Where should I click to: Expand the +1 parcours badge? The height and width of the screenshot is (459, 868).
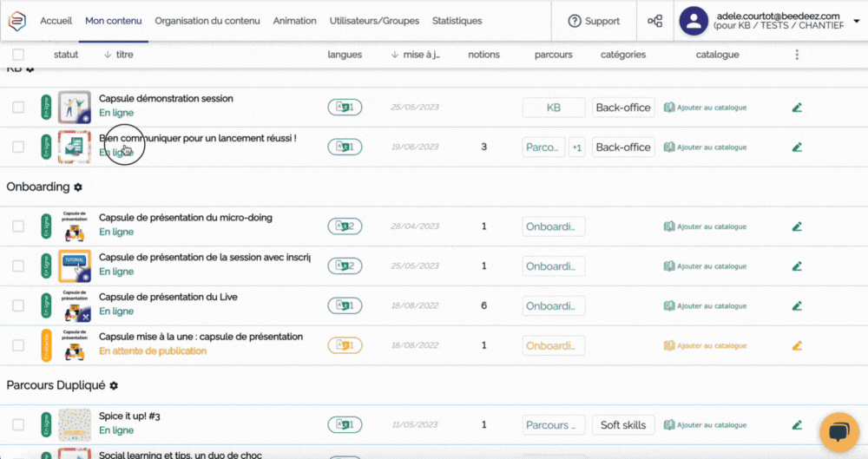[x=577, y=148]
